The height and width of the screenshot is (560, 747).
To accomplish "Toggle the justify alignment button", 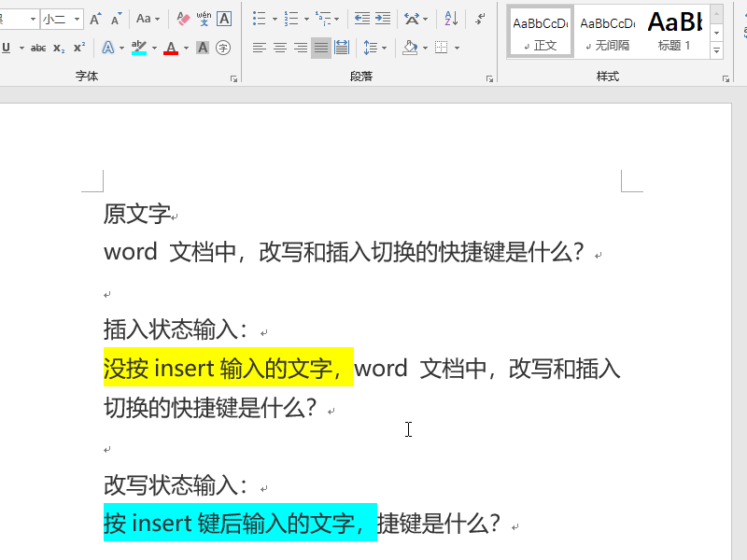I will [321, 48].
